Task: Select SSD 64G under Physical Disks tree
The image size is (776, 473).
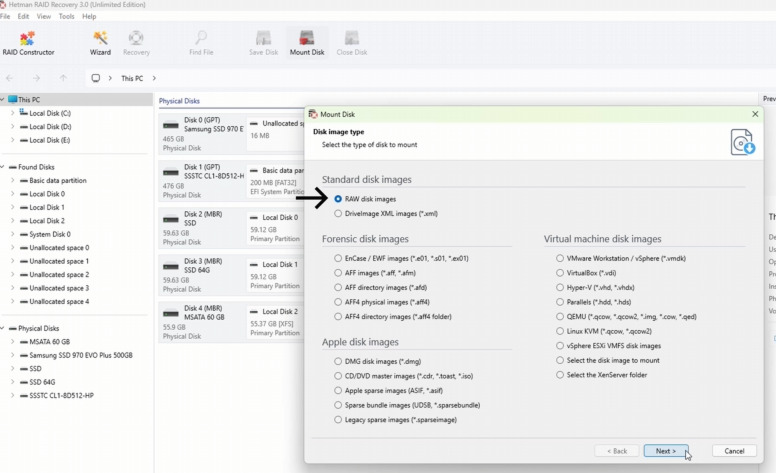Action: pos(42,382)
